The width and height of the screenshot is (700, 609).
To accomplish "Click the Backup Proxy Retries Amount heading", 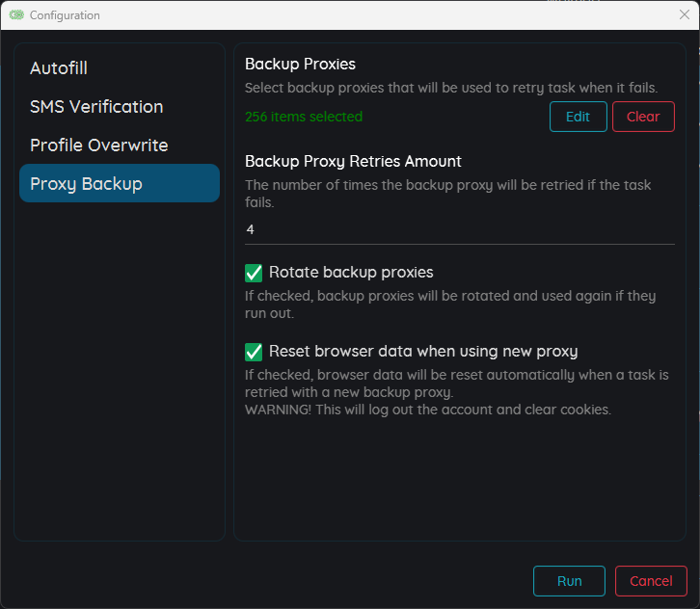I will pos(353,161).
